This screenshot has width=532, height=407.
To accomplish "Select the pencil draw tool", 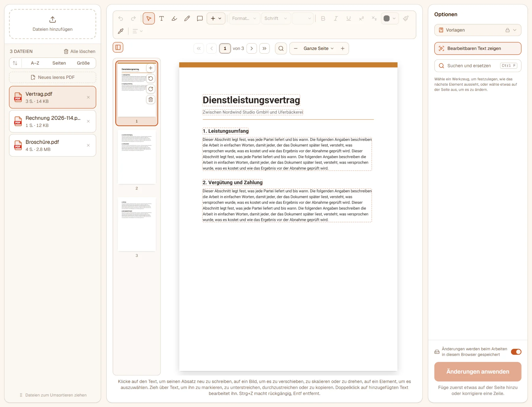I will click(187, 18).
